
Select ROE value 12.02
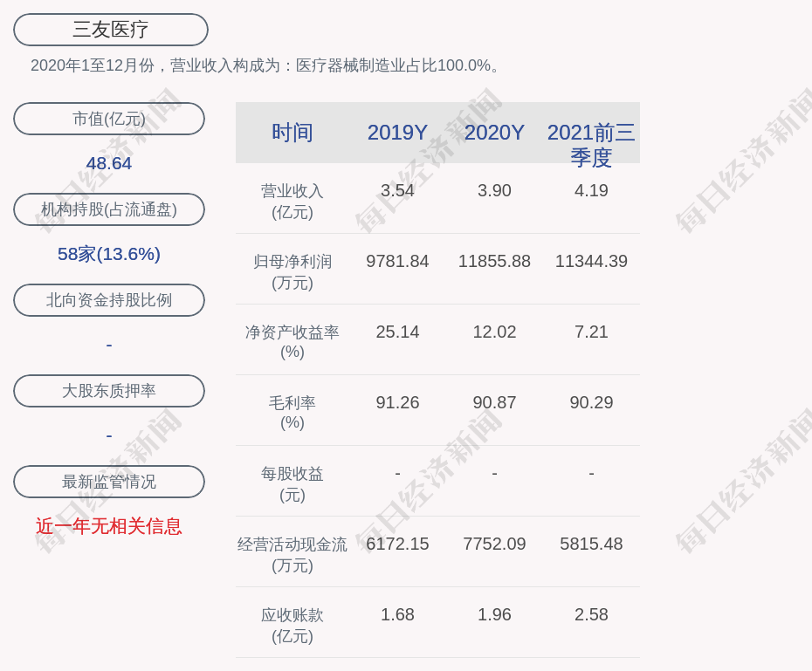point(494,332)
